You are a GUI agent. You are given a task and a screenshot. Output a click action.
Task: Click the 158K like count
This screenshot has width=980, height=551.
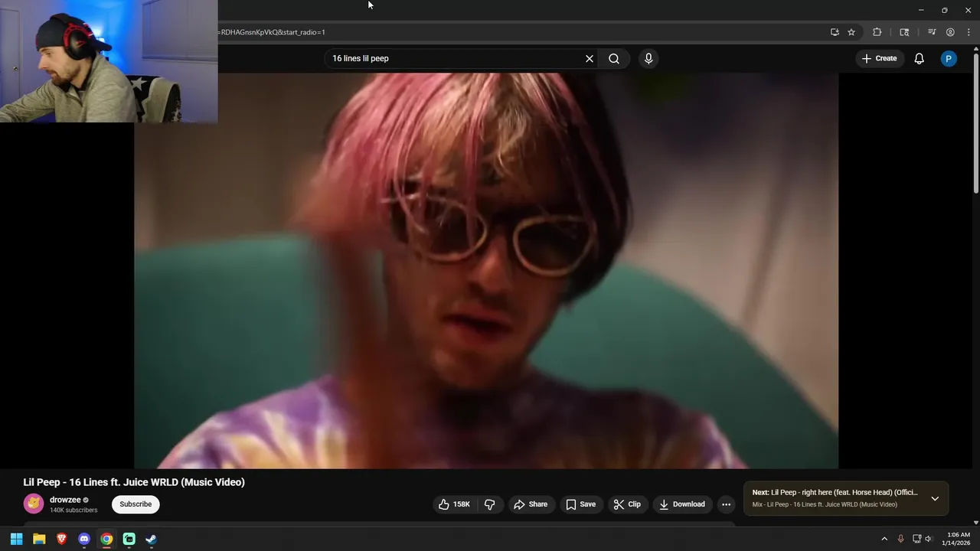462,504
